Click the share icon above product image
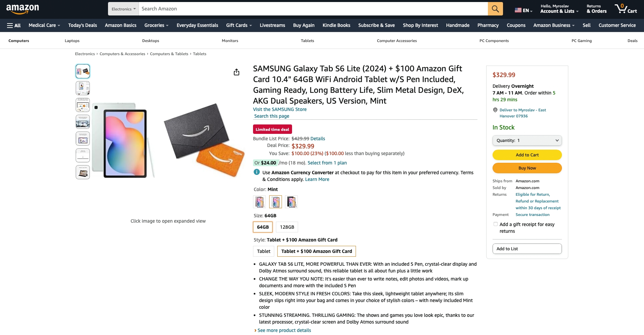This screenshot has width=644, height=335. coord(237,72)
